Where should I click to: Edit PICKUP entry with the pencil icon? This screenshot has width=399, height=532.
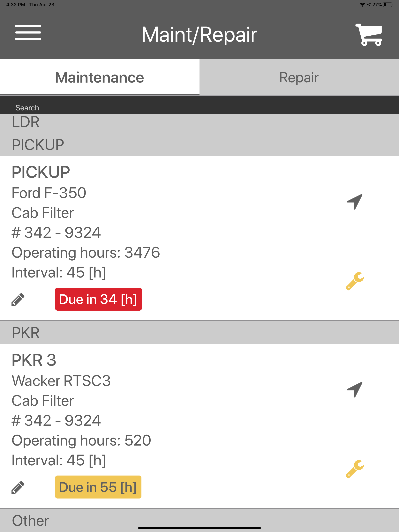tap(18, 299)
